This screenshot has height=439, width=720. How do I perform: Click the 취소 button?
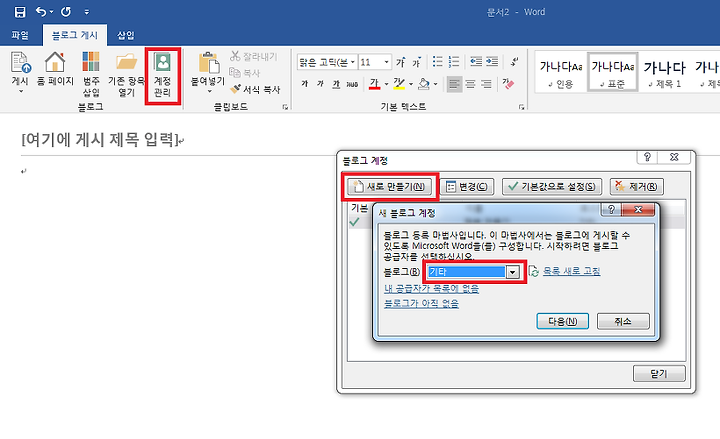[623, 321]
